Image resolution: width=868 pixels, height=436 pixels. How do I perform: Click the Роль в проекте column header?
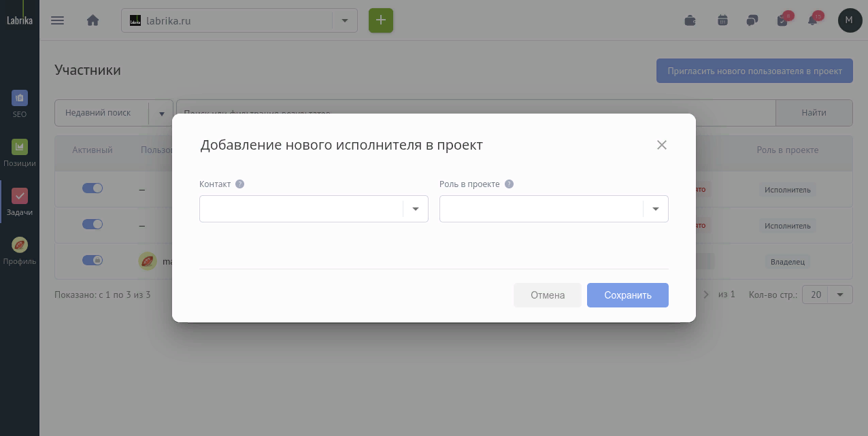click(788, 150)
